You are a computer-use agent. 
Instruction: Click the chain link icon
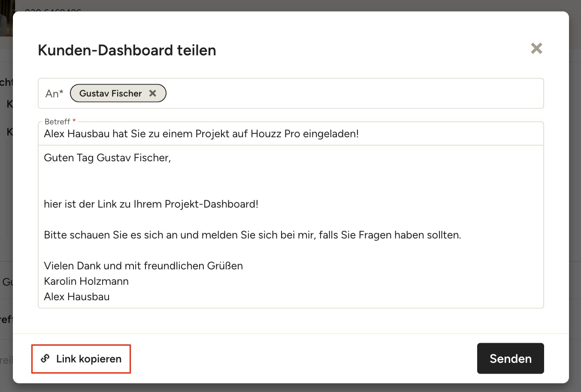coord(45,359)
